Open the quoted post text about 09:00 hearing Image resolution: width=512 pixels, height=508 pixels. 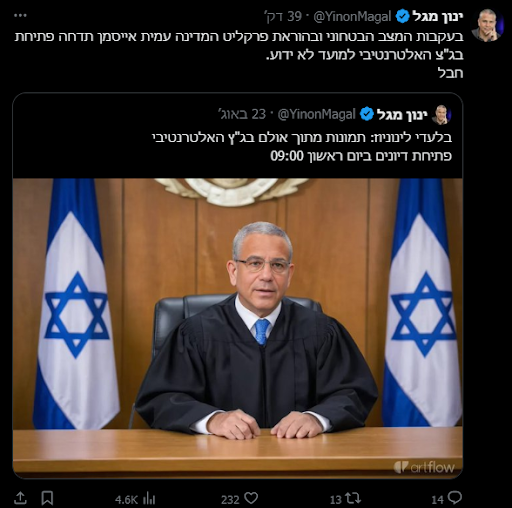pos(302,146)
